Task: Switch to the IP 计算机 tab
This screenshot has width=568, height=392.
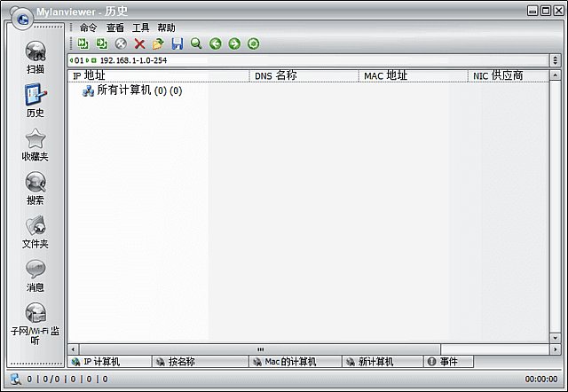Action: 109,362
